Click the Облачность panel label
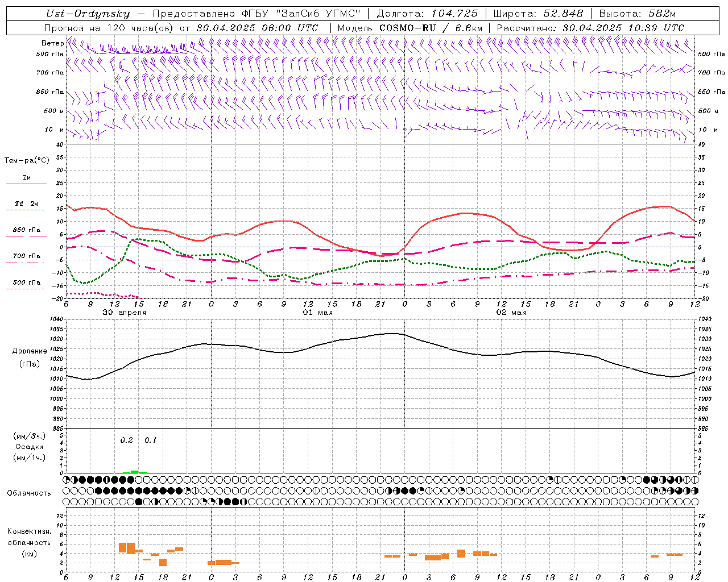Viewport: 728px width, 582px height. [29, 493]
